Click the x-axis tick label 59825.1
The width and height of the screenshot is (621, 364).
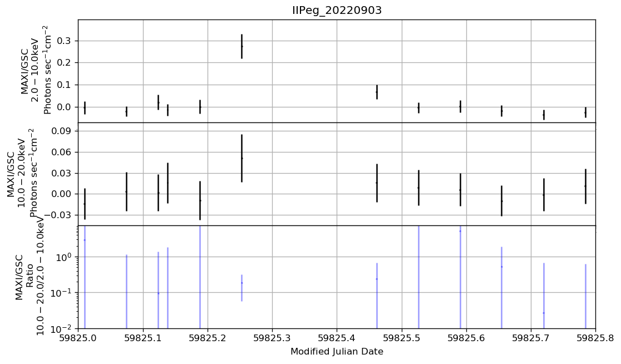pos(143,338)
